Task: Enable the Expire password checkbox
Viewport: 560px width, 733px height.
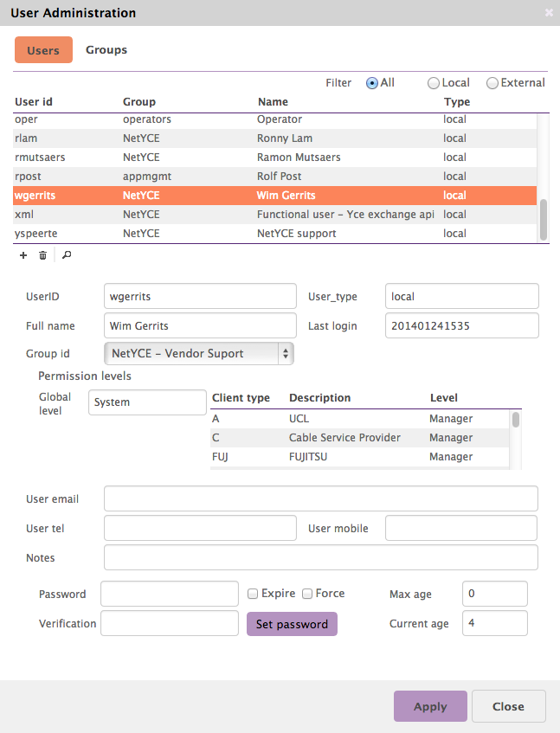Action: [x=253, y=594]
